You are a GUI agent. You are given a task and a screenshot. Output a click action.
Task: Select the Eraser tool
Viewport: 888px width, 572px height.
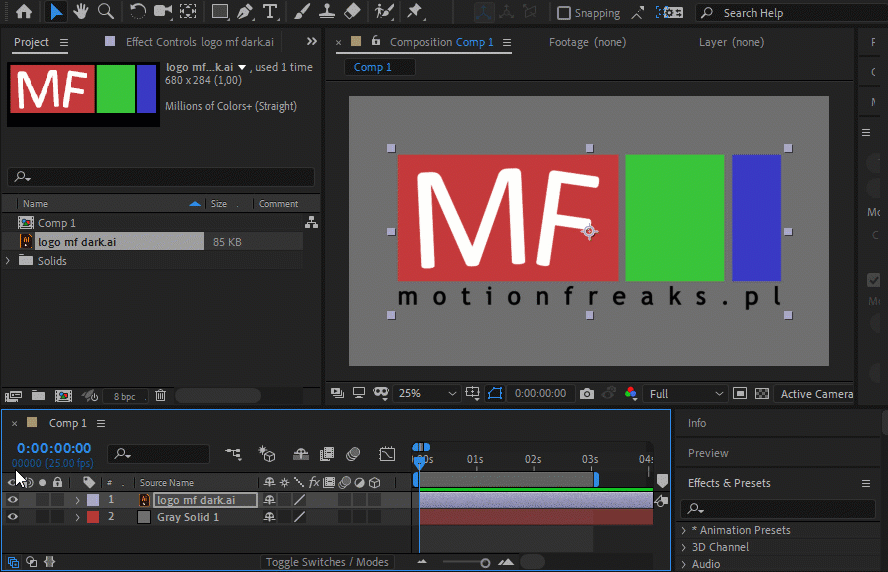click(x=352, y=11)
